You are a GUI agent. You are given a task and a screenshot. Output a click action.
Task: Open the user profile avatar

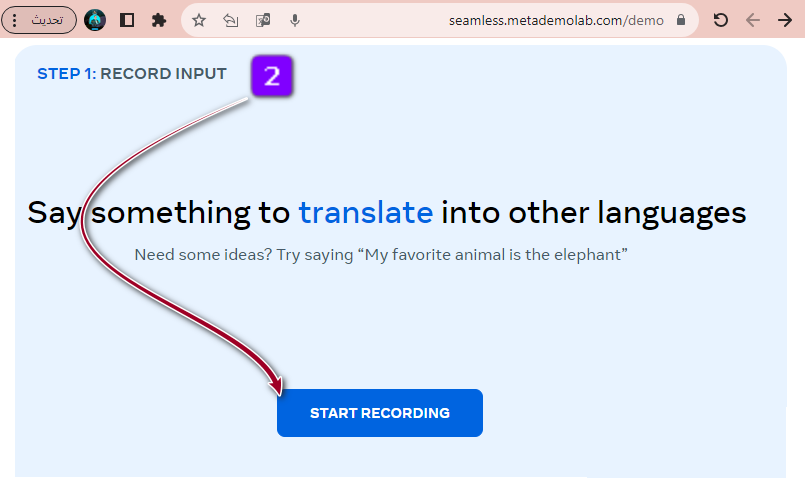pyautogui.click(x=95, y=20)
